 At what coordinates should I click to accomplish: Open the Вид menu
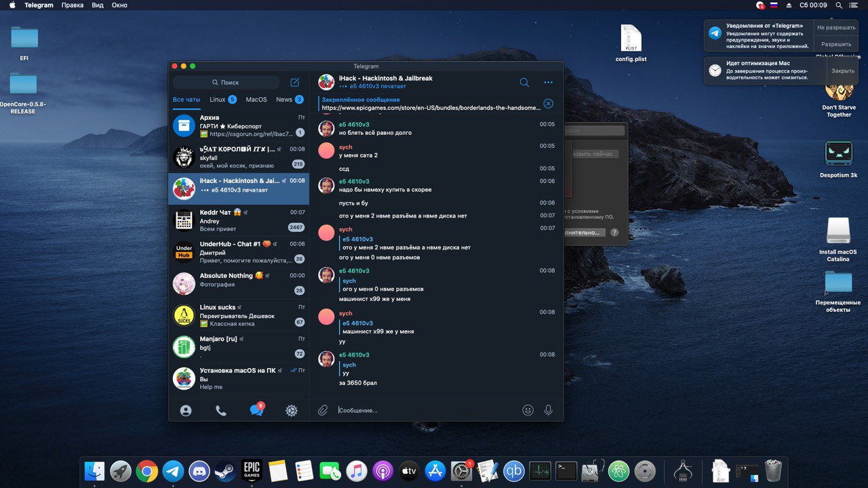point(98,5)
